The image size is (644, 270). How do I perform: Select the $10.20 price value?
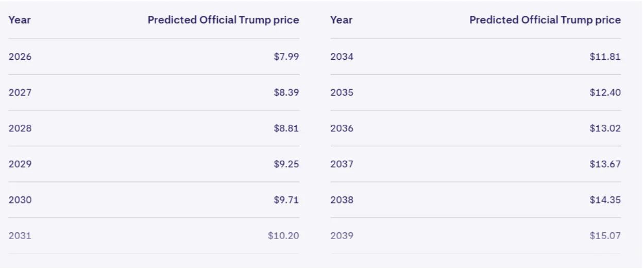point(283,236)
